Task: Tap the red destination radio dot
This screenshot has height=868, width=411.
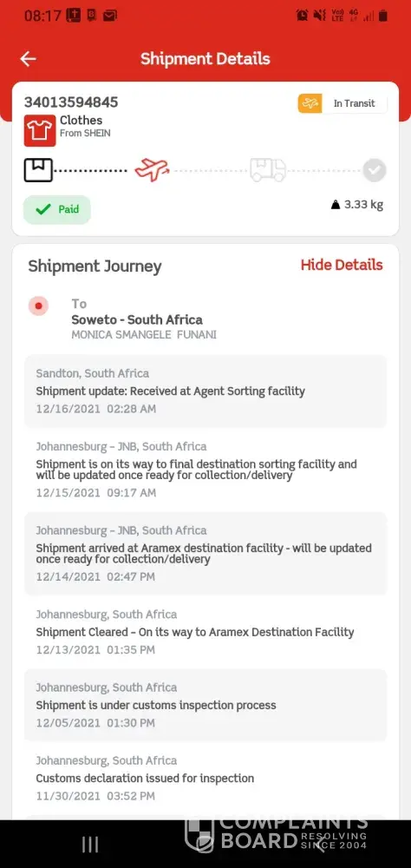Action: (39, 306)
